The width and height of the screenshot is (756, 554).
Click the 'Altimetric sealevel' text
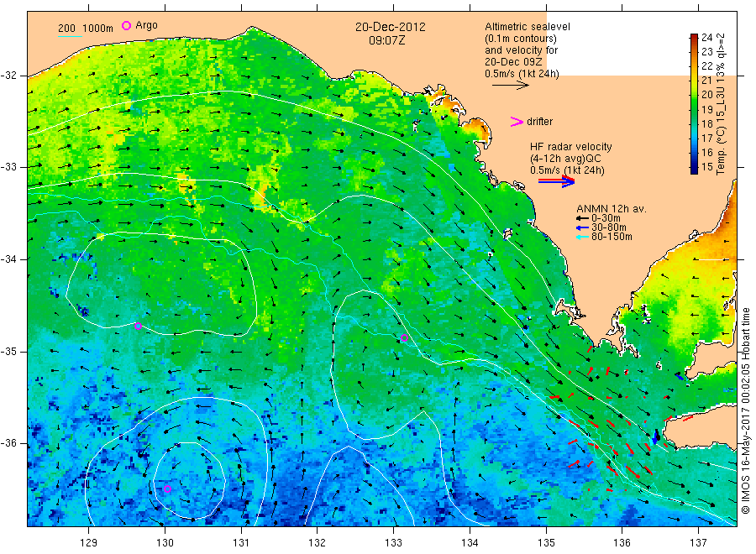click(x=528, y=27)
